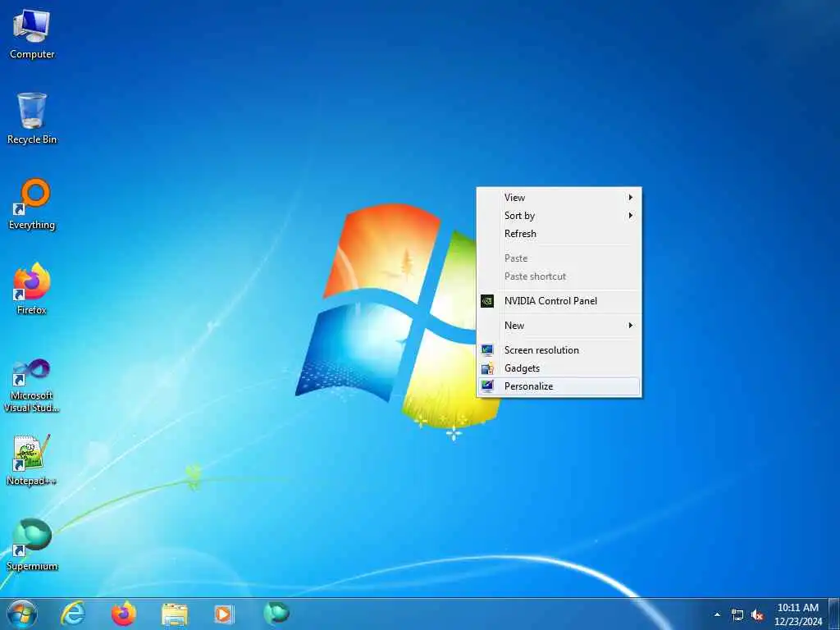Click the network status tray icon
The width and height of the screenshot is (840, 630).
click(x=737, y=615)
